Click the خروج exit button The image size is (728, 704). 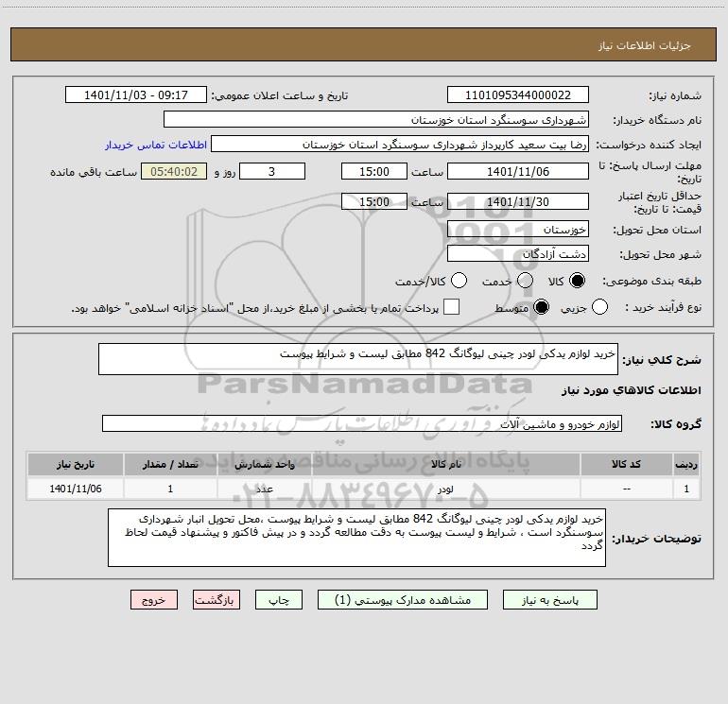pyautogui.click(x=154, y=600)
